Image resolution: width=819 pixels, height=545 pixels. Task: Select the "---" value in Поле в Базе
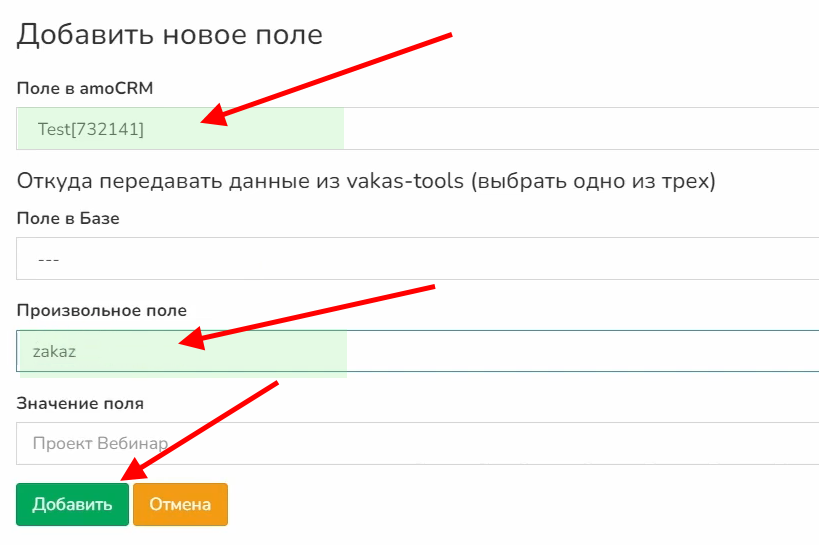[48, 259]
